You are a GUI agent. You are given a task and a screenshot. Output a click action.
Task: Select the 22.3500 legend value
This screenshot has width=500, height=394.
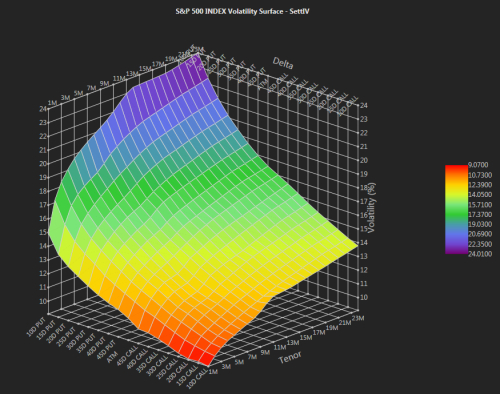[x=480, y=244]
